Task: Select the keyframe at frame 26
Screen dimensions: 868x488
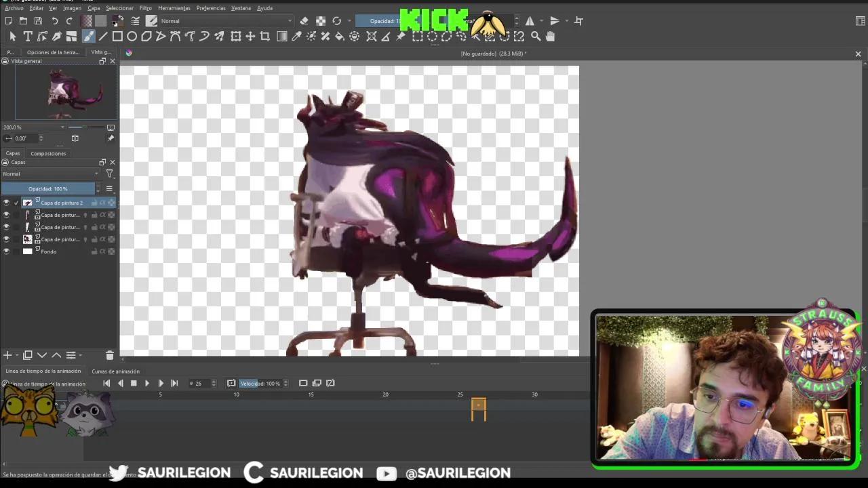Action: click(x=479, y=405)
